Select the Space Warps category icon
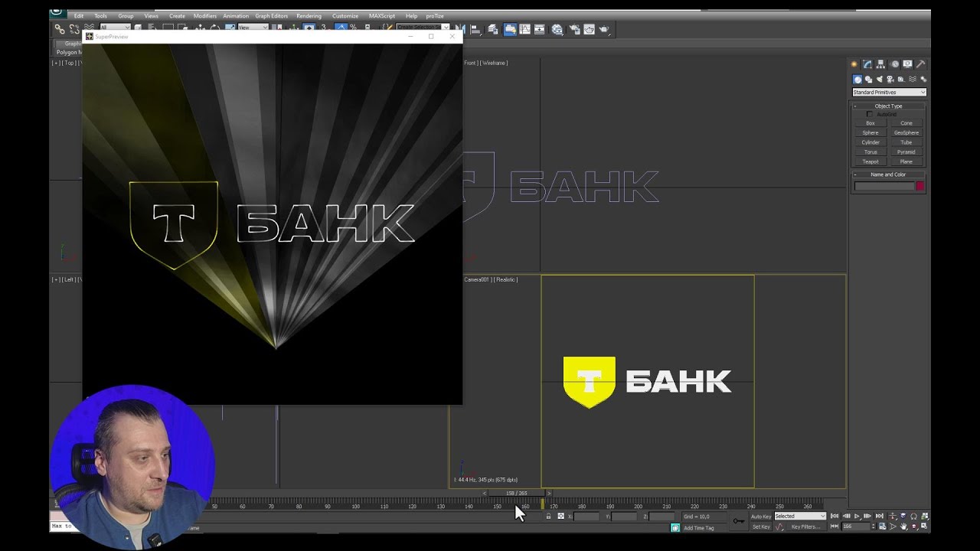The height and width of the screenshot is (551, 980). (913, 80)
